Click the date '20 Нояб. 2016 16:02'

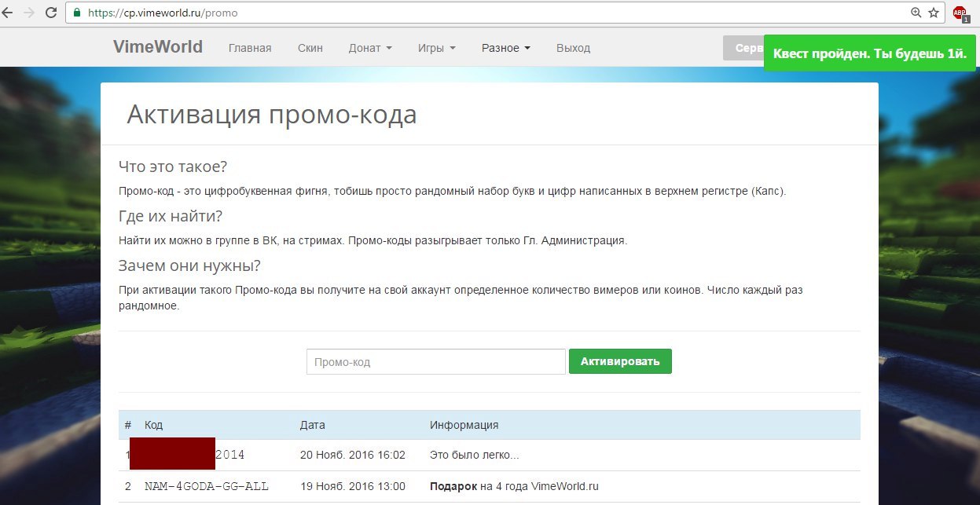(x=353, y=455)
